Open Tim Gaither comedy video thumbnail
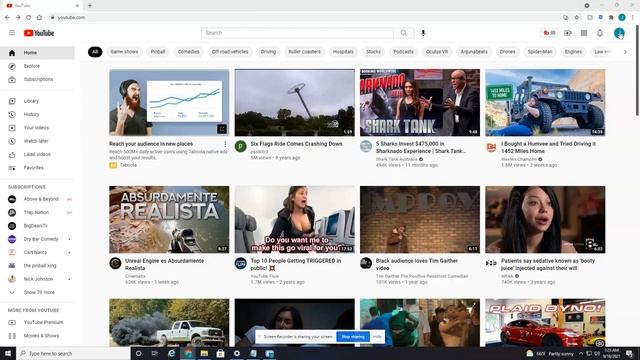 (x=420, y=220)
